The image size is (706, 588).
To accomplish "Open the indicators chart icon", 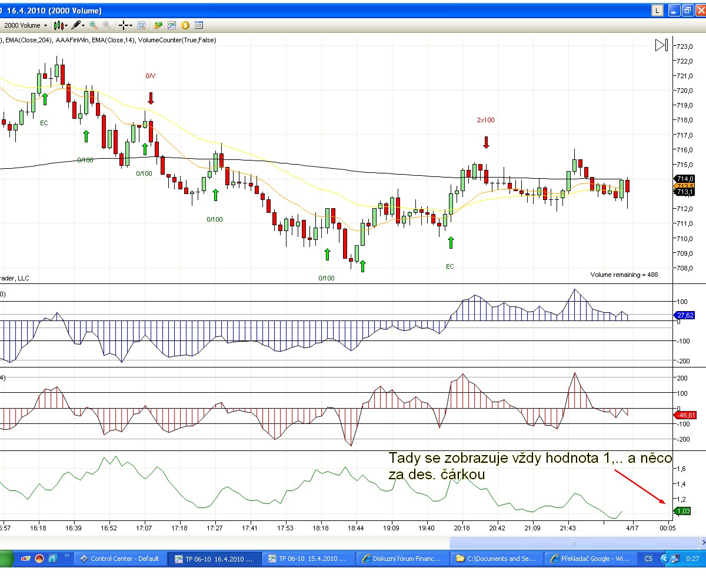I will point(172,25).
